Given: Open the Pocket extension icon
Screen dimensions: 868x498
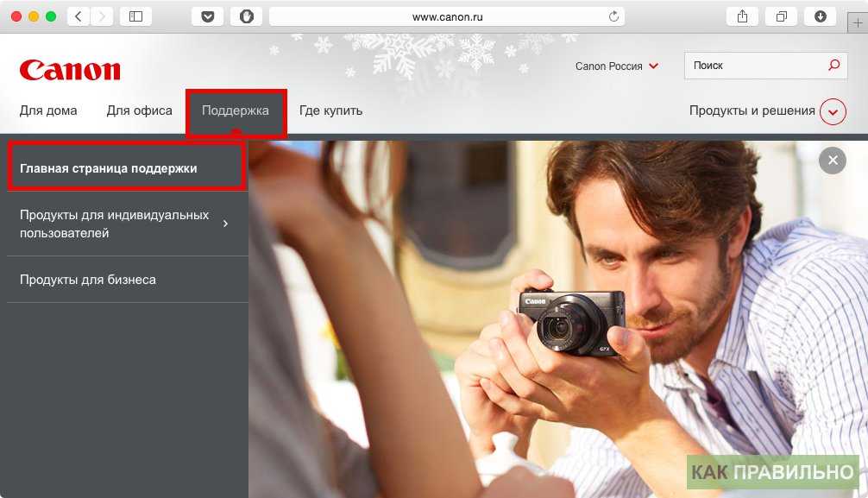Looking at the screenshot, I should click(208, 16).
